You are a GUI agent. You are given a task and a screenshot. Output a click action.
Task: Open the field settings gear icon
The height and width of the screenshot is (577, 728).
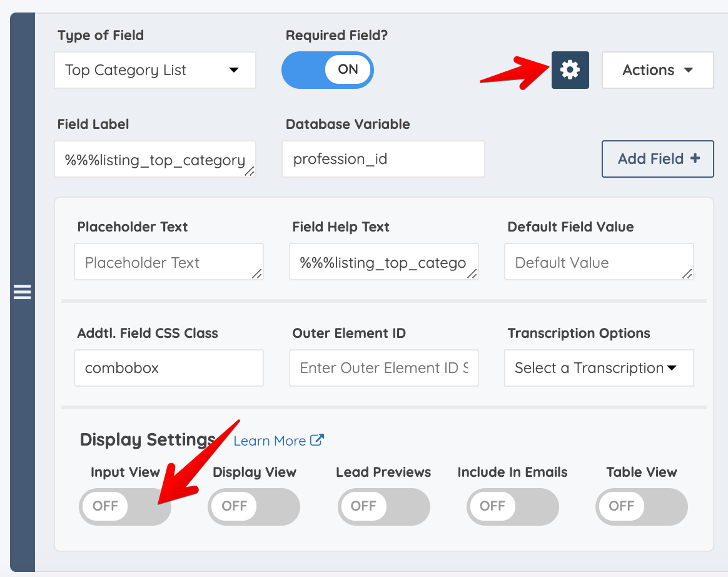click(x=570, y=70)
